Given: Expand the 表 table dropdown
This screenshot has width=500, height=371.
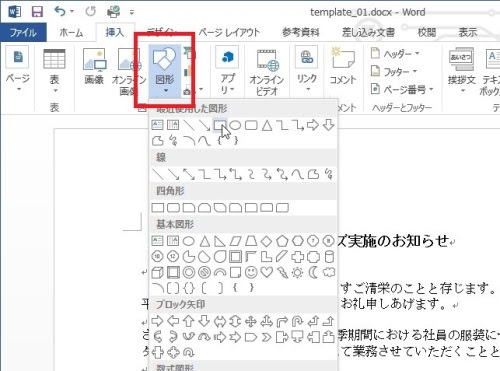Looking at the screenshot, I should [55, 91].
